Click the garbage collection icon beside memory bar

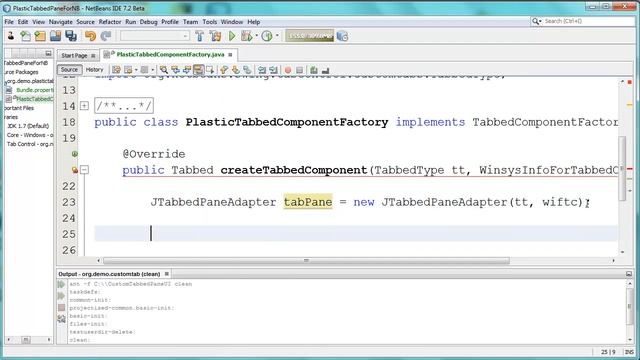click(342, 36)
